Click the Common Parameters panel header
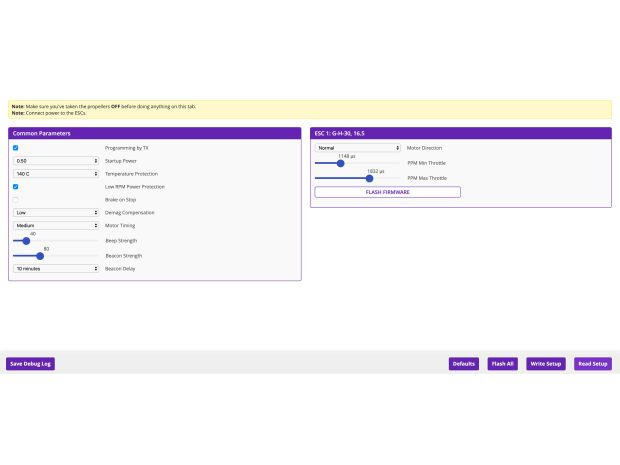This screenshot has height=465, width=620. point(155,133)
